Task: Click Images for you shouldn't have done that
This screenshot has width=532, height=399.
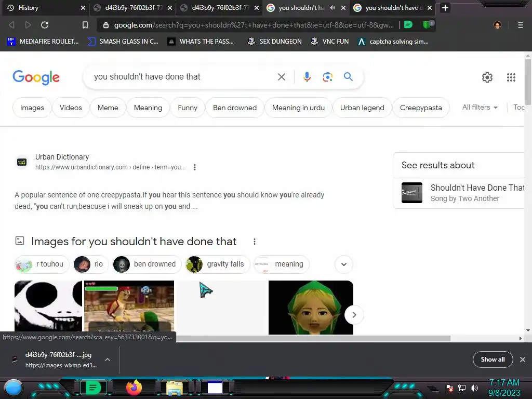Action: [x=134, y=241]
